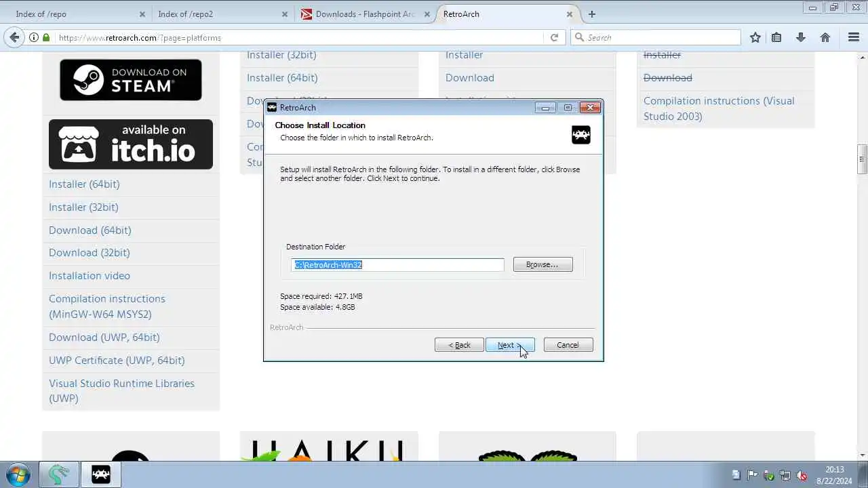The height and width of the screenshot is (488, 868).
Task: Click Download (UWP, 64bit) link
Action: pos(104,338)
